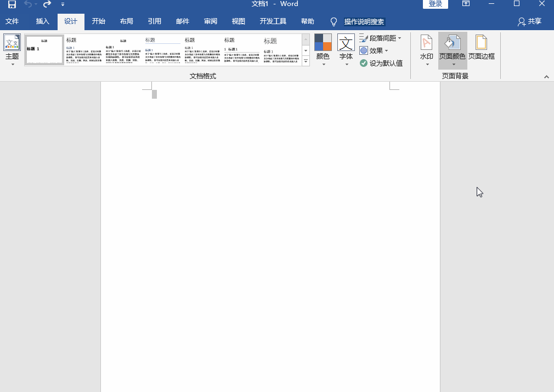Click the 操作说明搜索 search box
This screenshot has height=392, width=554.
[365, 22]
